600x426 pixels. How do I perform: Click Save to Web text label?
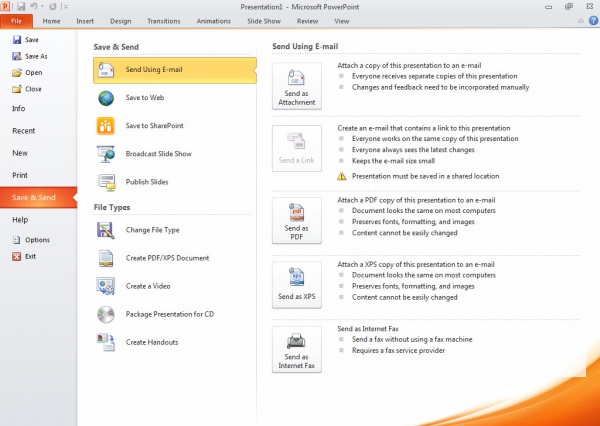tap(145, 98)
